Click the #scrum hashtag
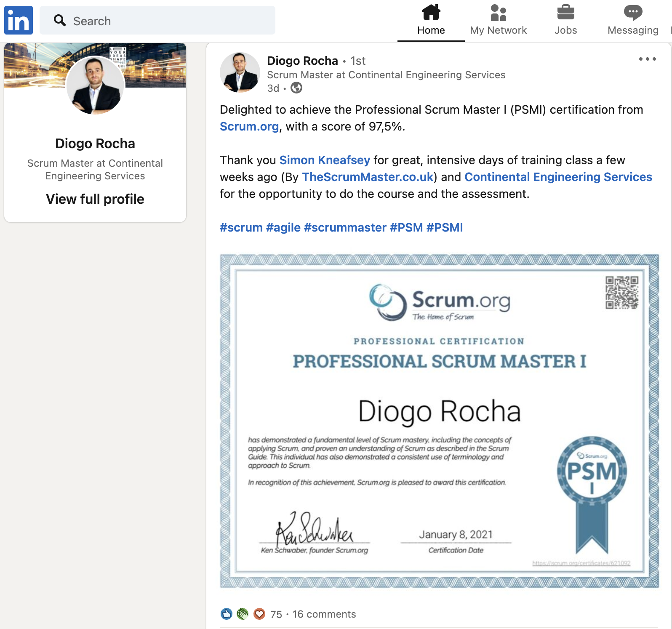 tap(241, 227)
